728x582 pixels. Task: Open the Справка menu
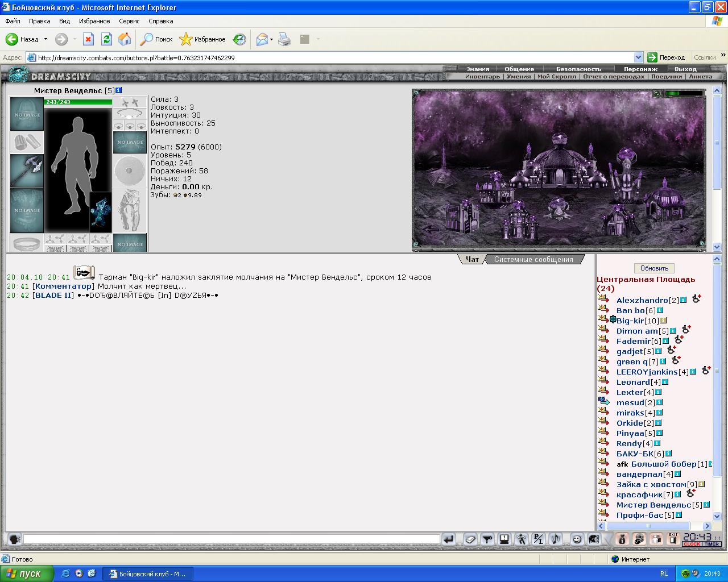tap(160, 21)
